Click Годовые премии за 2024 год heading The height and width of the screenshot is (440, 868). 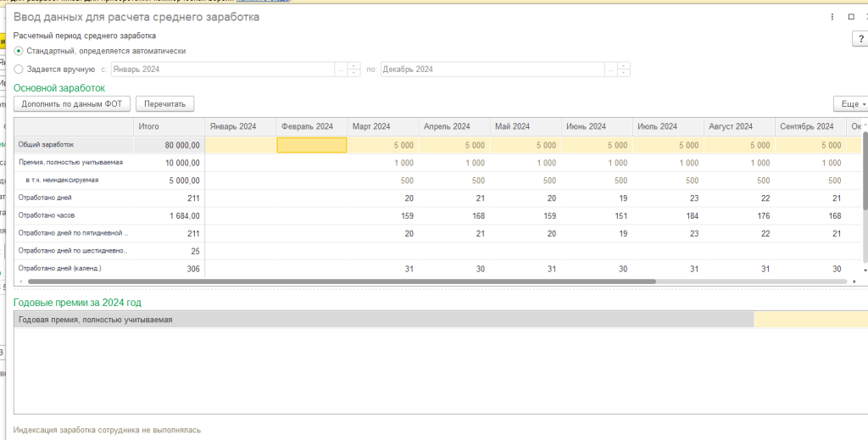point(77,303)
